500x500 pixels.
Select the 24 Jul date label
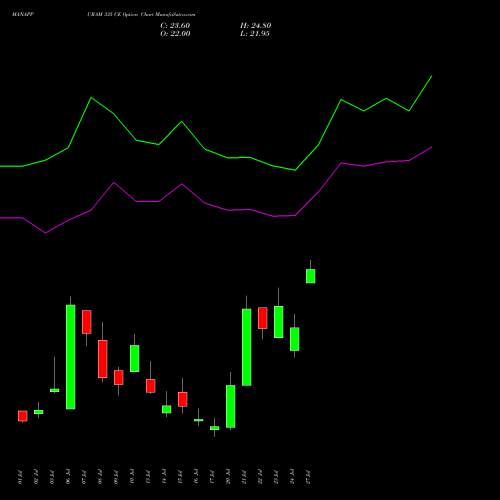[292, 477]
